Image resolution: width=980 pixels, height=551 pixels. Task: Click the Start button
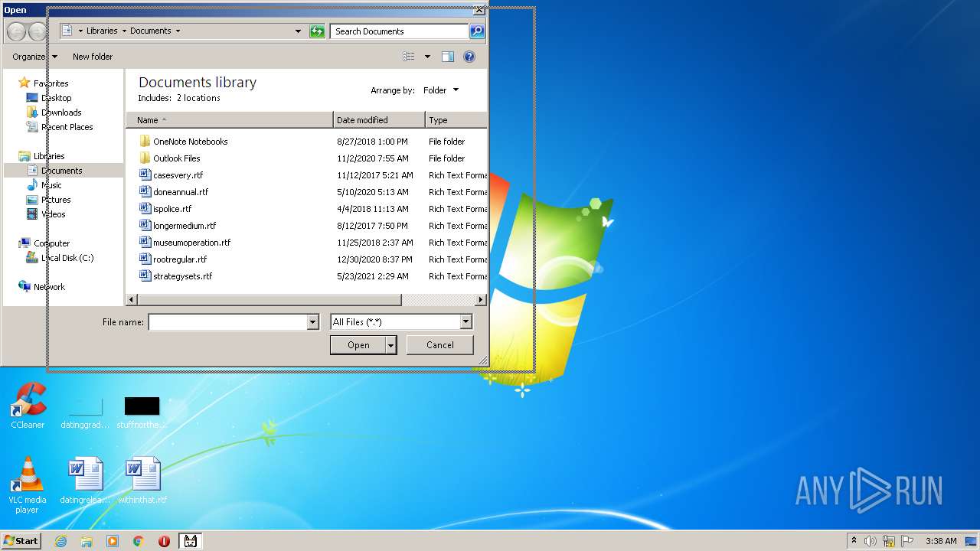[x=21, y=541]
